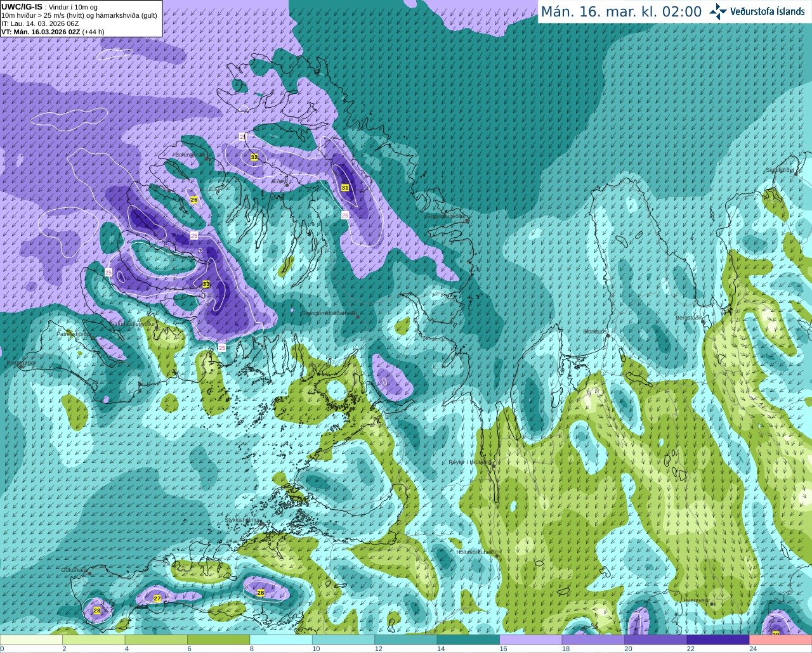This screenshot has height=653, width=812.
Task: Click the 25 contour label above marker 32
Action: coord(242,136)
